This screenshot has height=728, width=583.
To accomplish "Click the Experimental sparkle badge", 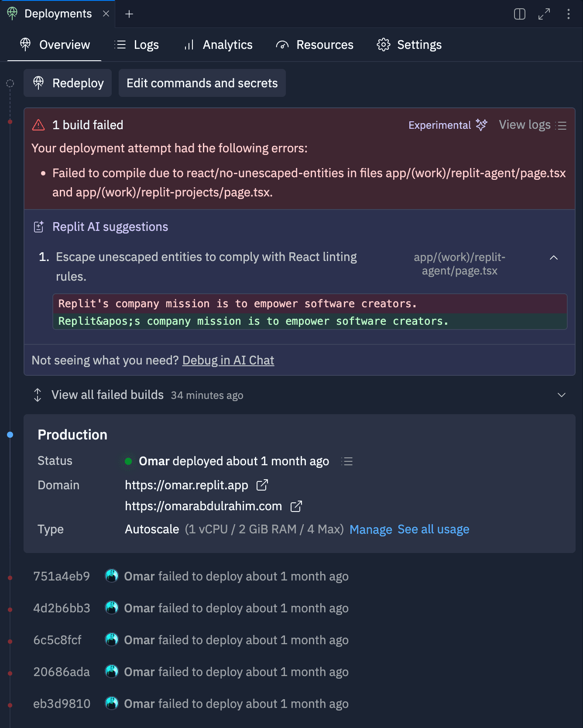I will pyautogui.click(x=447, y=125).
